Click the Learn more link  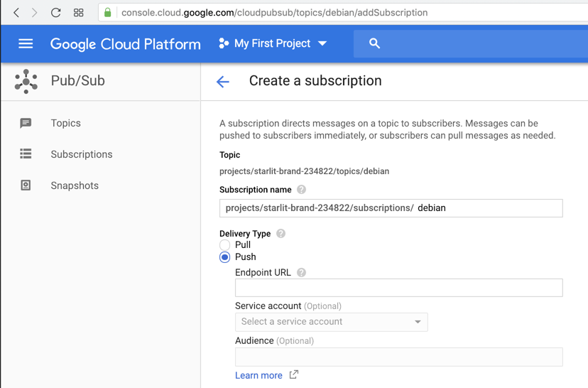pyautogui.click(x=258, y=375)
